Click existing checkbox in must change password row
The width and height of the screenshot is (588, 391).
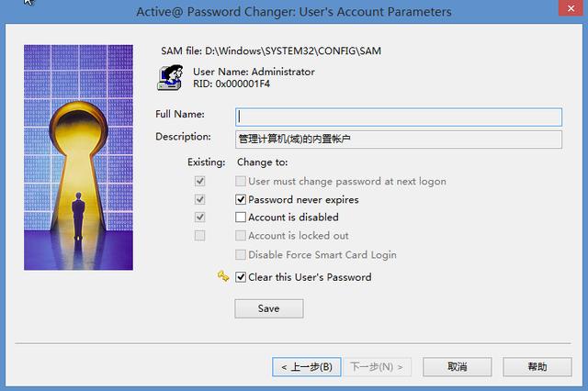coord(200,181)
